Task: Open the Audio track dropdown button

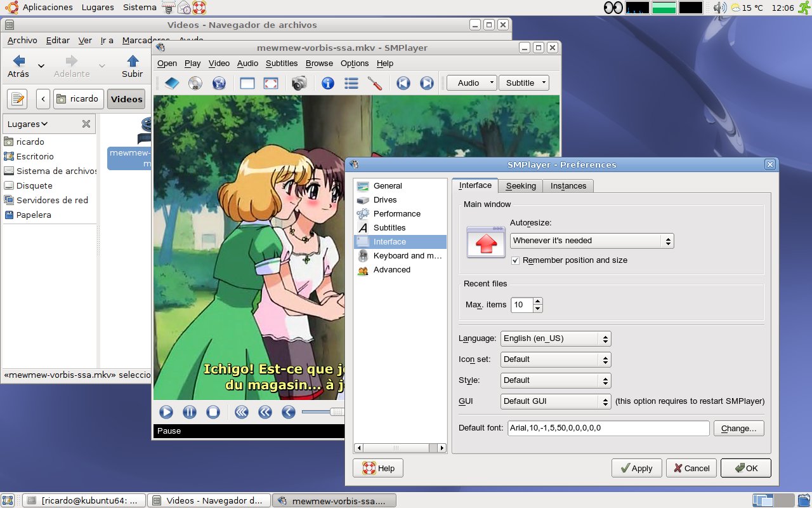Action: pyautogui.click(x=471, y=83)
